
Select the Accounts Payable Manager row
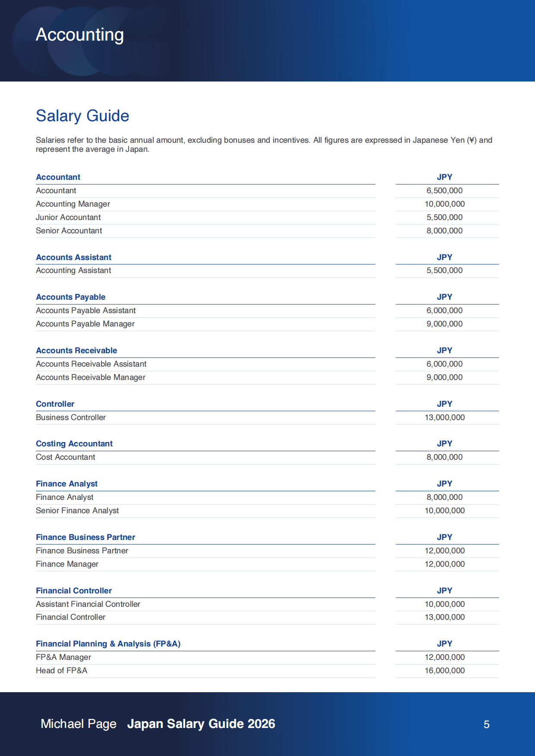click(x=267, y=324)
